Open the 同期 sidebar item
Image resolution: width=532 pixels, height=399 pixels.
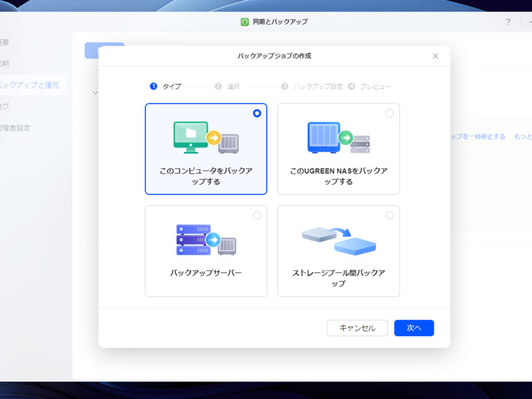(x=5, y=63)
